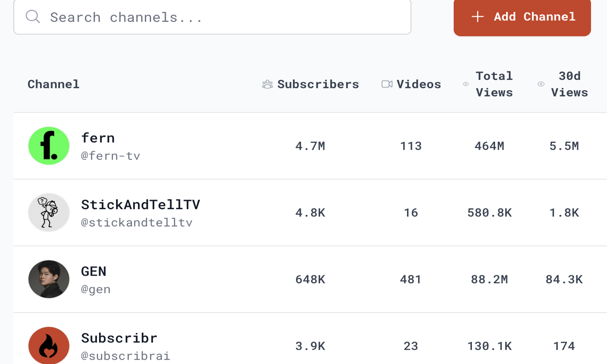Click the Videos camera icon in header

point(387,84)
